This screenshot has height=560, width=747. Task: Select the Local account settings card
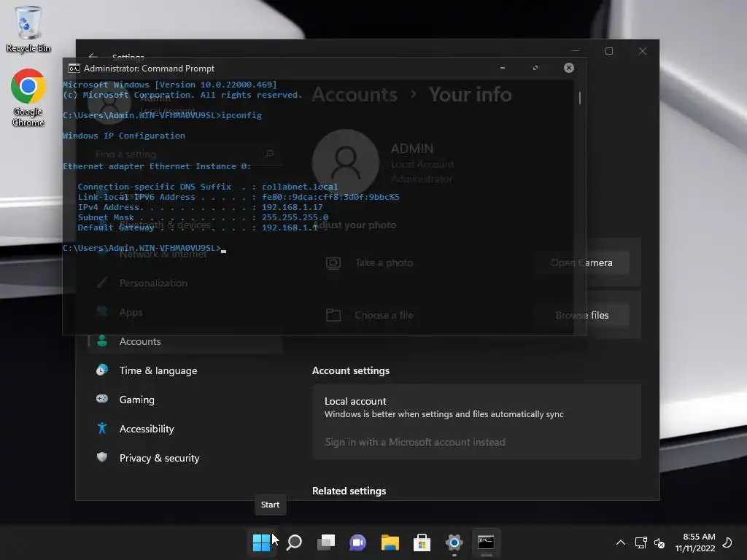point(476,422)
